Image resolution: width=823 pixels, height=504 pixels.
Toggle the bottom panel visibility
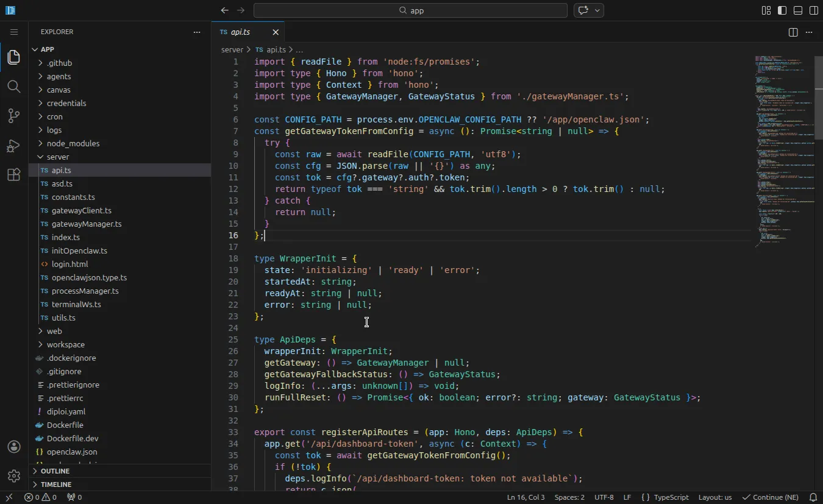pos(797,10)
